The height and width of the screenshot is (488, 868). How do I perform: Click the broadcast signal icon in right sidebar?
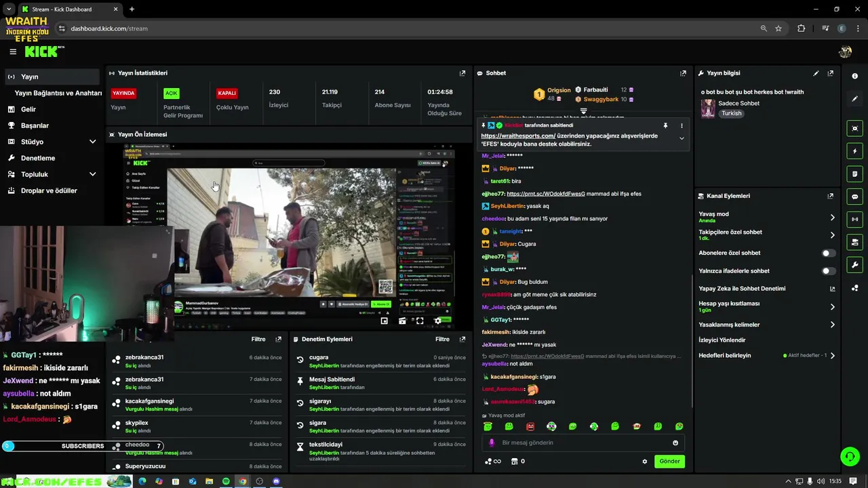click(854, 219)
